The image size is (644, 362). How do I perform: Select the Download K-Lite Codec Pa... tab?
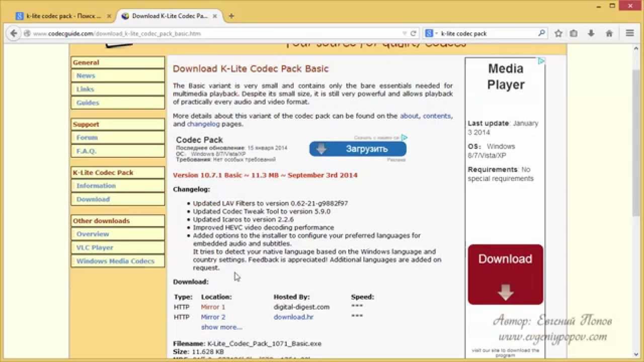tap(170, 16)
